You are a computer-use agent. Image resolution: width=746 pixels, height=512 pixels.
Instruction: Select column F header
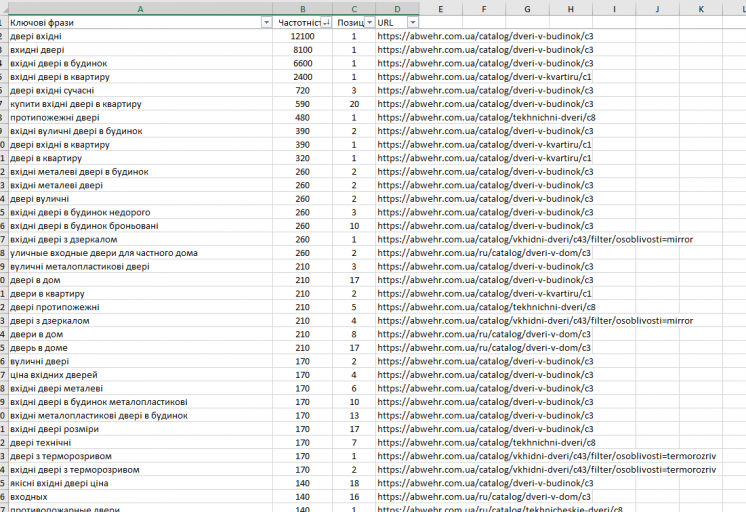coord(484,9)
